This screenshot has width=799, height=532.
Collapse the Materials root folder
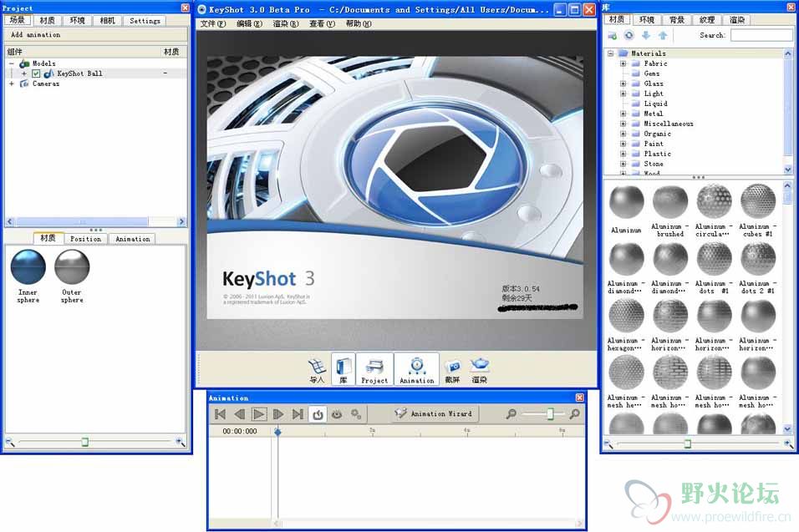coord(610,53)
